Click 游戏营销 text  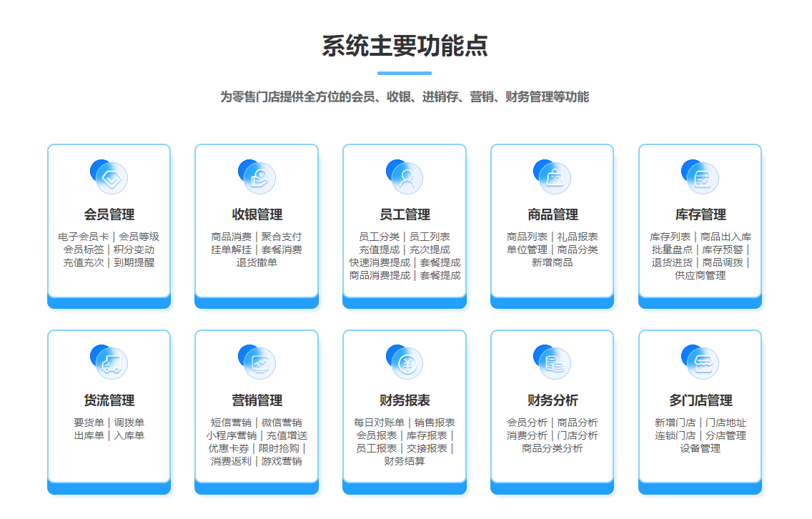281,462
